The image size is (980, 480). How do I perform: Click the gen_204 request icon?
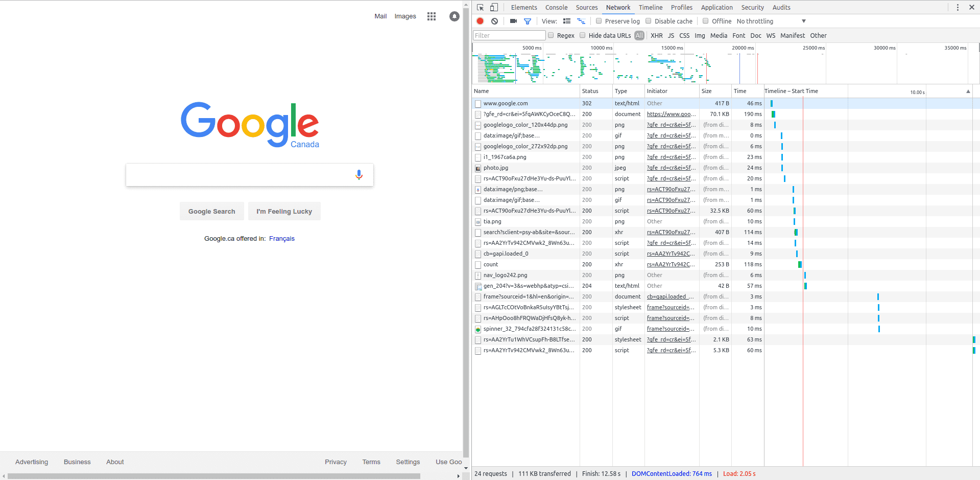[478, 286]
